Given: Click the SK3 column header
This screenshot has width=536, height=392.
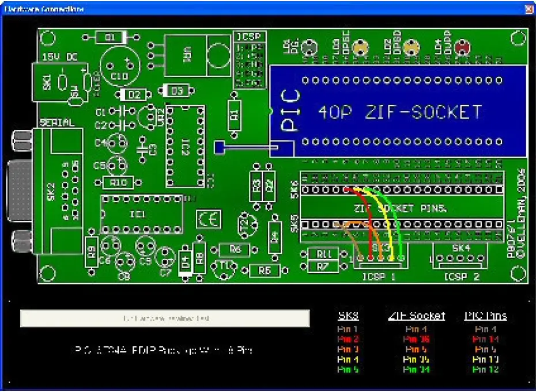Looking at the screenshot, I should (349, 314).
